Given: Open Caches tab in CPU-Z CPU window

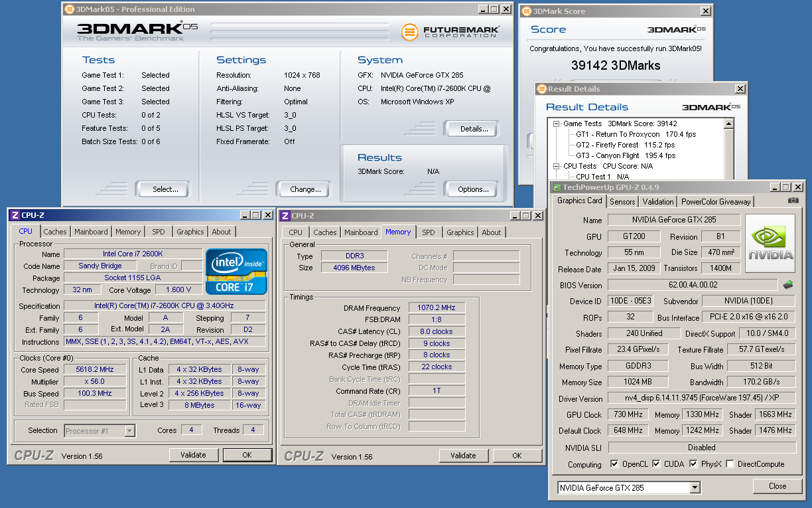Looking at the screenshot, I should [55, 232].
